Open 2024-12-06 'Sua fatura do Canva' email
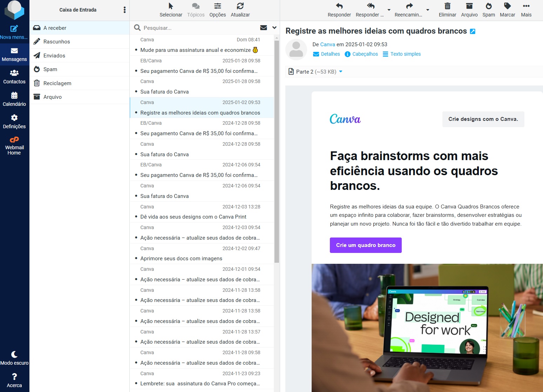 click(x=202, y=191)
